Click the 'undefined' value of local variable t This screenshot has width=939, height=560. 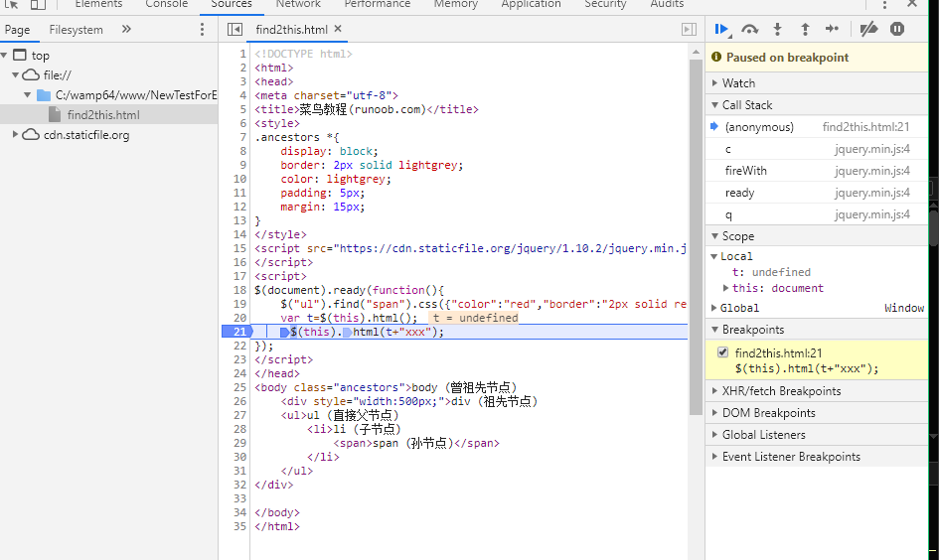click(x=781, y=272)
